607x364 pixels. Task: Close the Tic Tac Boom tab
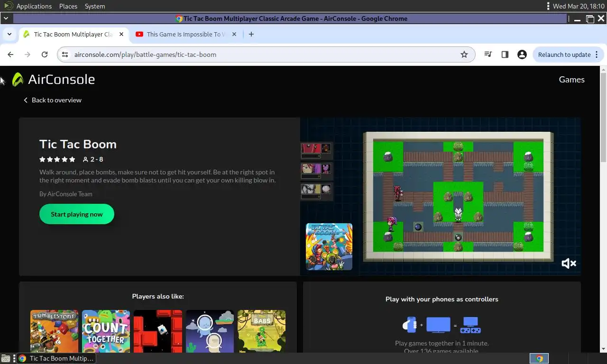pos(121,34)
